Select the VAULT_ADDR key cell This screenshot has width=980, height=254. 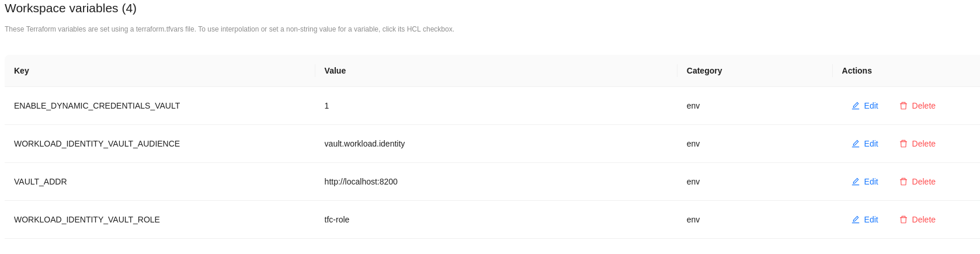tap(40, 182)
